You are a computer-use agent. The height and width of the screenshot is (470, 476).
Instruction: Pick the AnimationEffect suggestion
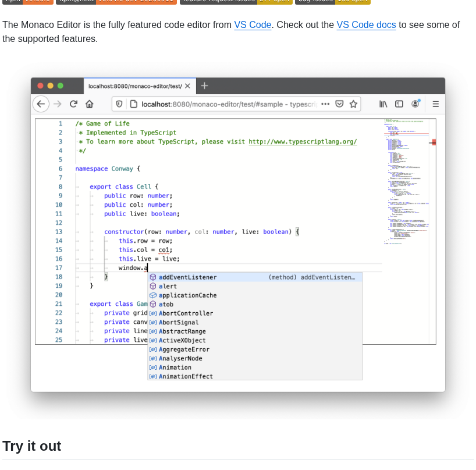(255, 376)
